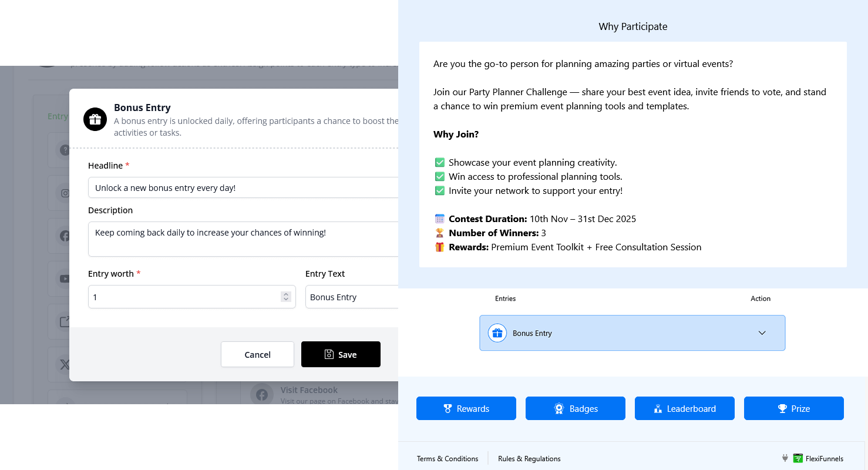Click the 'Action' column header
The image size is (868, 470).
(x=761, y=298)
